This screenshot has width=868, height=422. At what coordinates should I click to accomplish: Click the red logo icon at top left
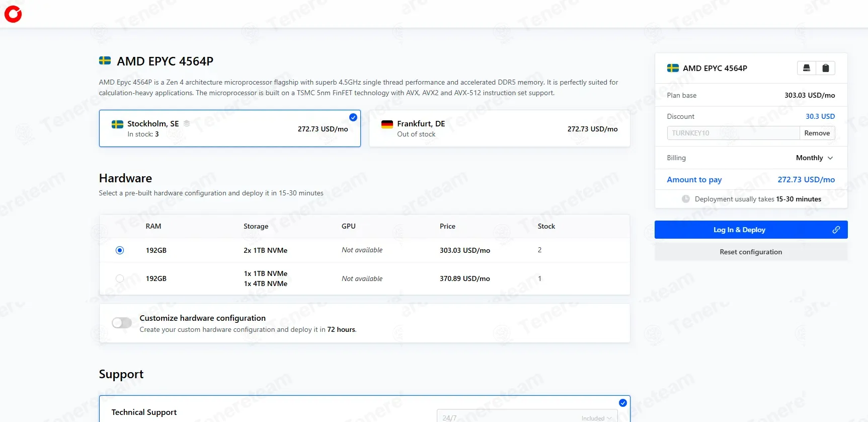coord(13,14)
